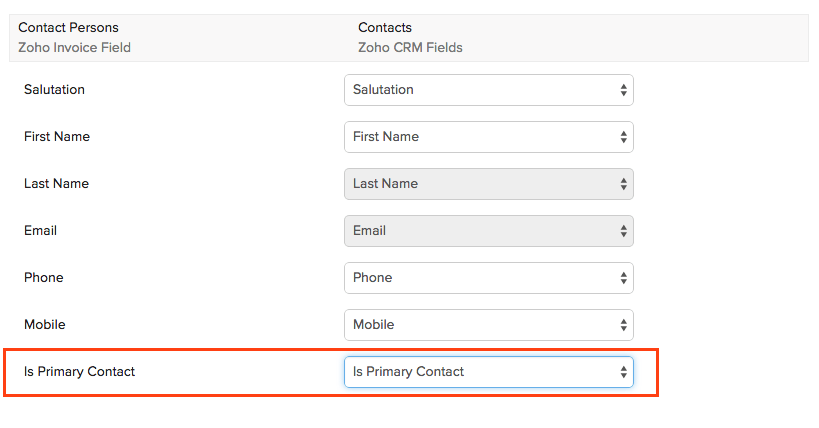
Task: Open the Is Primary Contact dropdown
Action: 488,372
